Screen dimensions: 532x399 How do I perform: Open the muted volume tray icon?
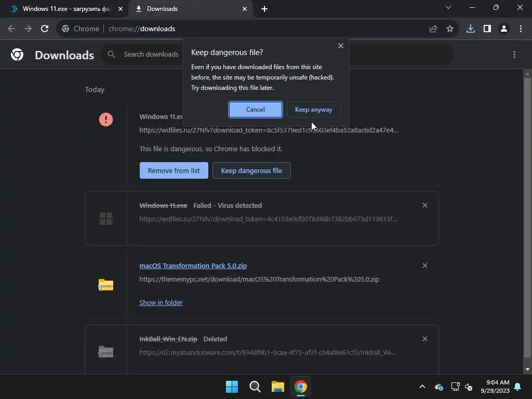pos(469,387)
